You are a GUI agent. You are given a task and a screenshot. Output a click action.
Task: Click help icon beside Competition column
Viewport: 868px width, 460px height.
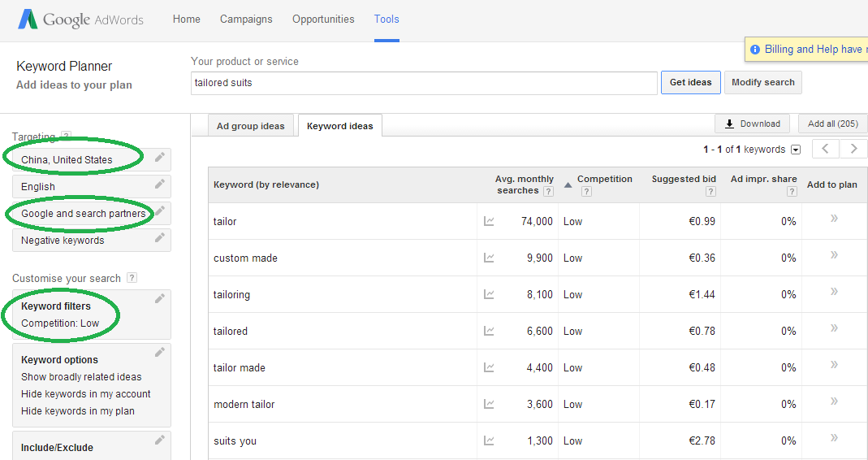(586, 191)
